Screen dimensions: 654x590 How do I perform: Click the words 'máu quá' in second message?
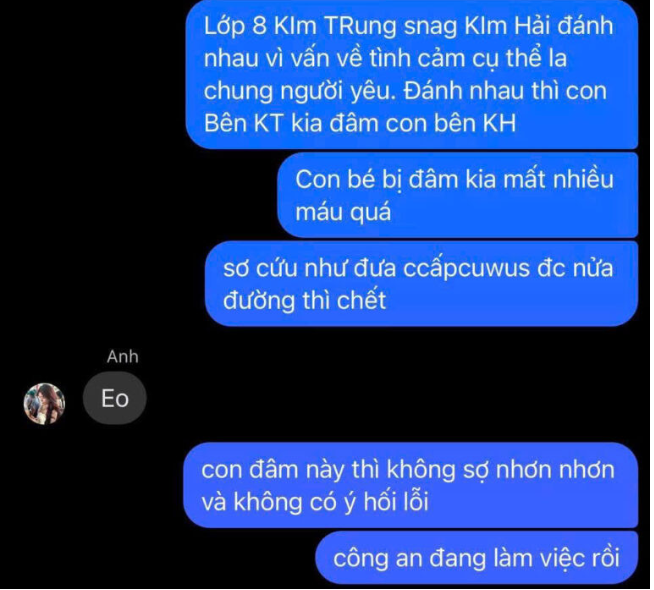343,213
